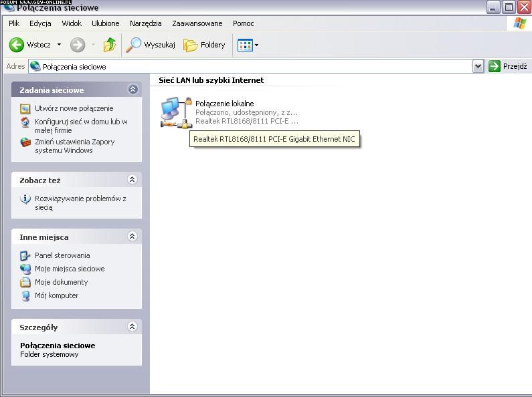Click the Adres address field
The height and width of the screenshot is (397, 532).
pyautogui.click(x=254, y=66)
